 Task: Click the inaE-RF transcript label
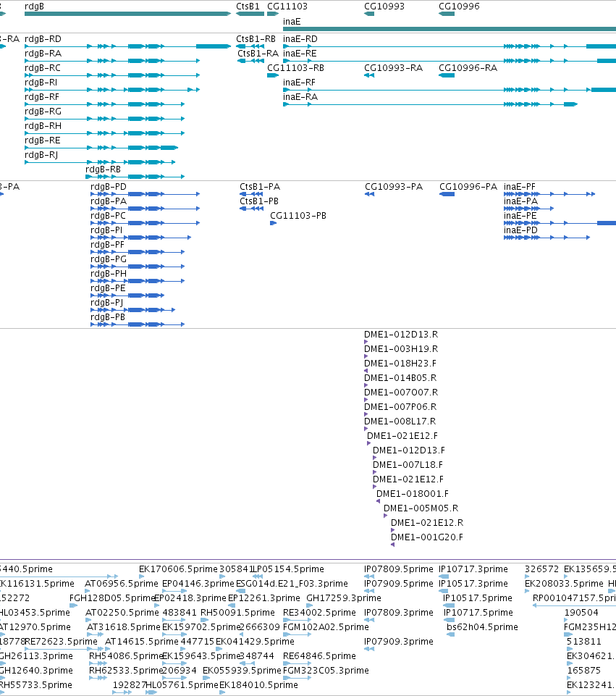click(300, 83)
